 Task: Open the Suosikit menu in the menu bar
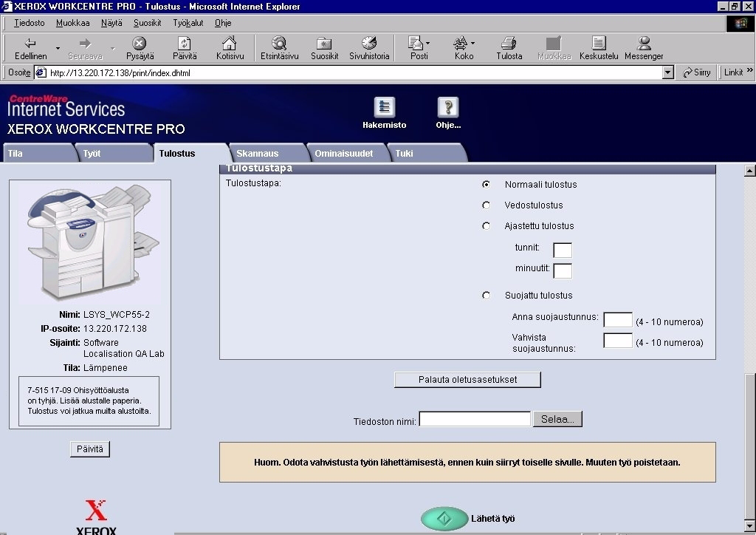(147, 23)
